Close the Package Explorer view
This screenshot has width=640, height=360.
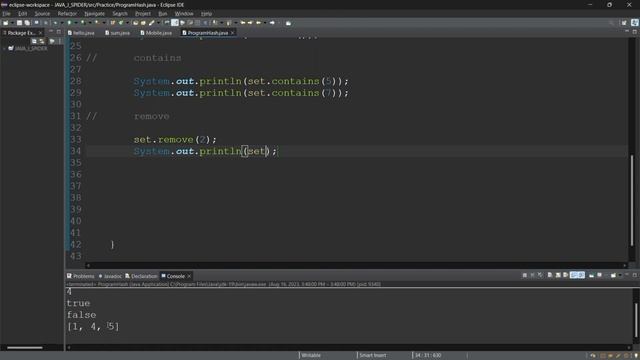40,33
